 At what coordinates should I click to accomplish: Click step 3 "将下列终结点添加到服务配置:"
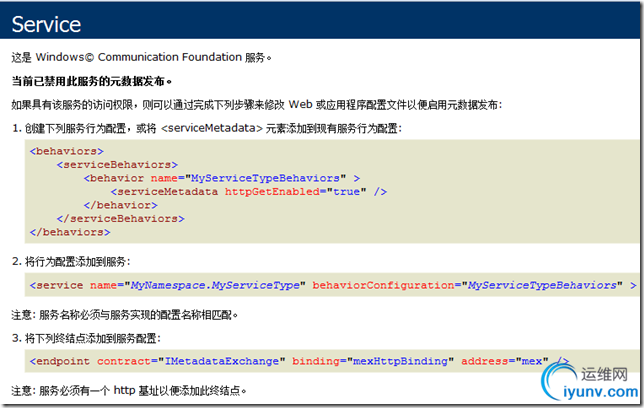pyautogui.click(x=86, y=339)
